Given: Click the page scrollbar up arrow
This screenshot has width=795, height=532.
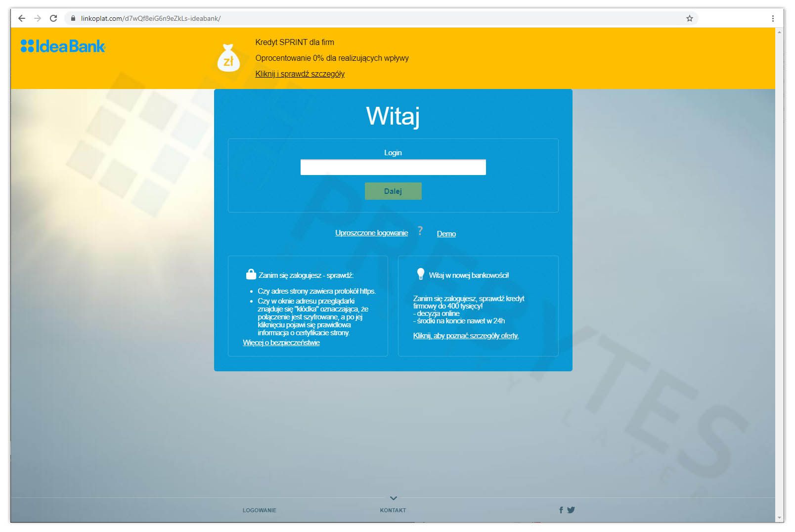Looking at the screenshot, I should (x=780, y=32).
